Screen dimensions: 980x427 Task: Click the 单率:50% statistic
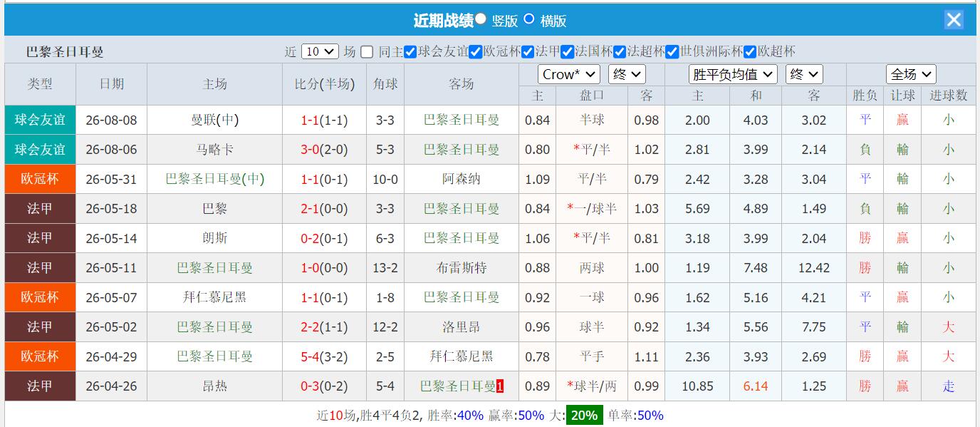click(635, 415)
